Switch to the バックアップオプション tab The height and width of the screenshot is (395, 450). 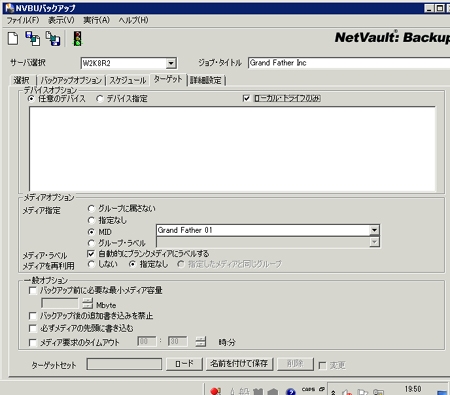coord(71,80)
